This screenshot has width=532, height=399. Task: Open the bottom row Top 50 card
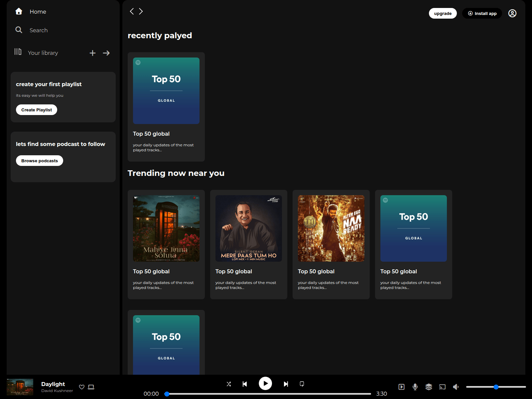click(x=166, y=342)
